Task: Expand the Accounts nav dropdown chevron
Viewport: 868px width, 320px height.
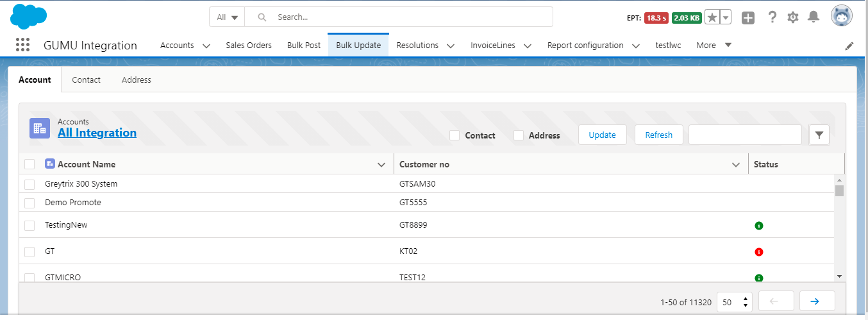Action: click(206, 46)
